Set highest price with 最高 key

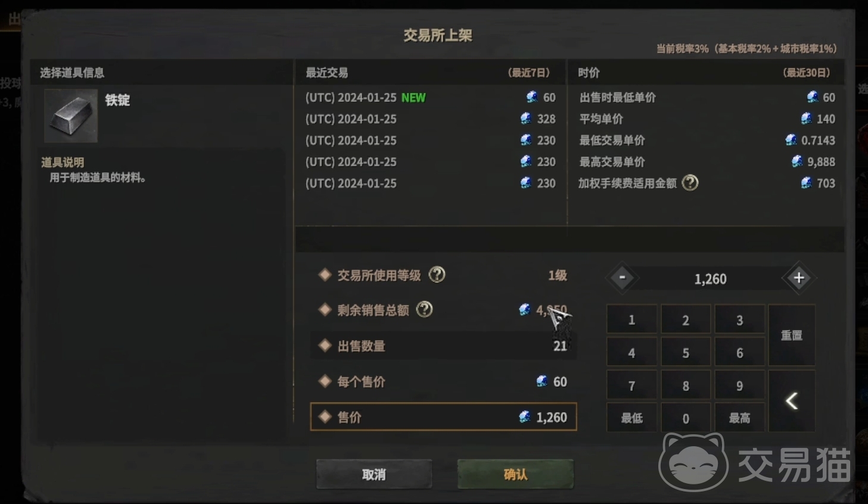tap(739, 418)
